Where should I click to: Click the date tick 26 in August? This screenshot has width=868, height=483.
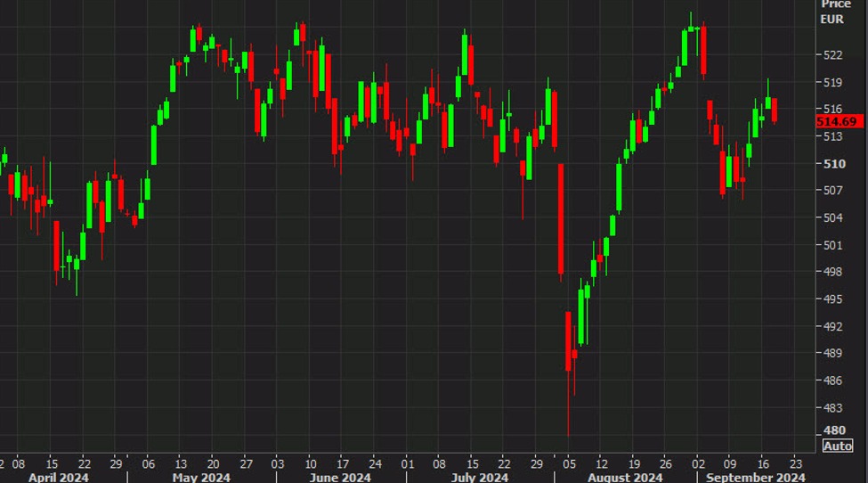[666, 464]
